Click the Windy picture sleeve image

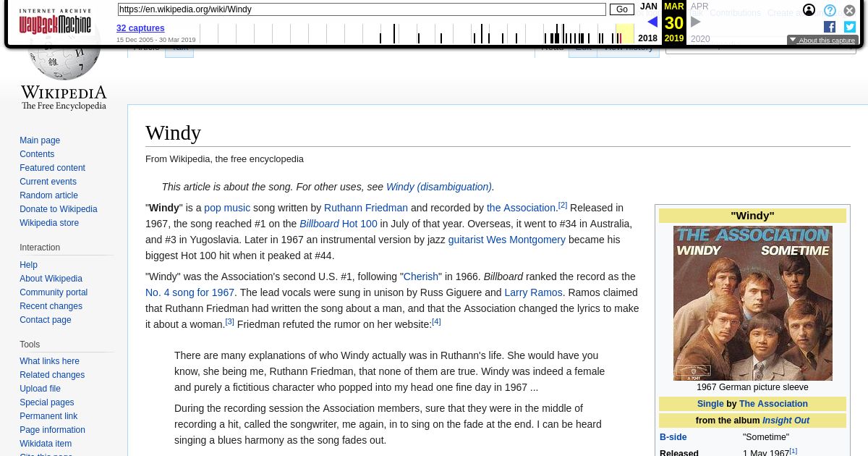pos(752,303)
